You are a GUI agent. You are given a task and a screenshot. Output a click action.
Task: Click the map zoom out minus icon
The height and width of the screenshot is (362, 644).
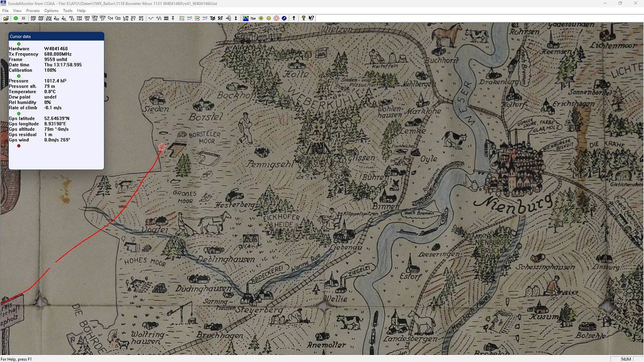pyautogui.click(x=269, y=18)
